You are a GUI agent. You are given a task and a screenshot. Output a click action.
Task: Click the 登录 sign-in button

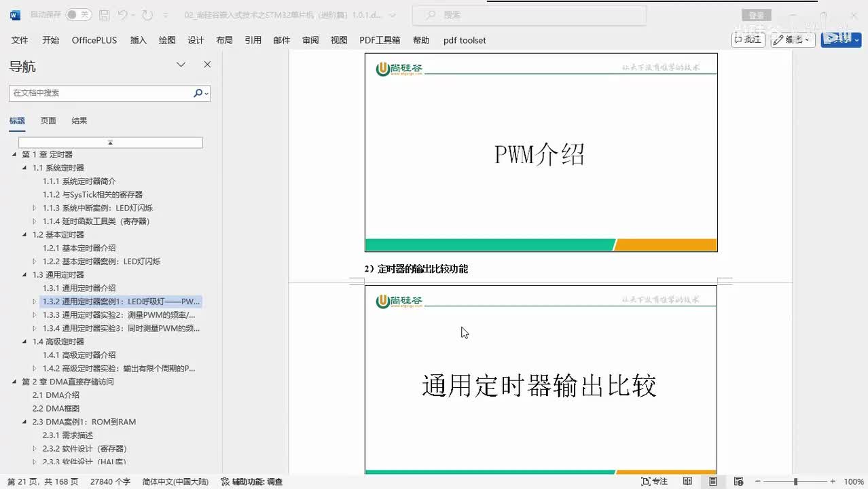tap(756, 15)
